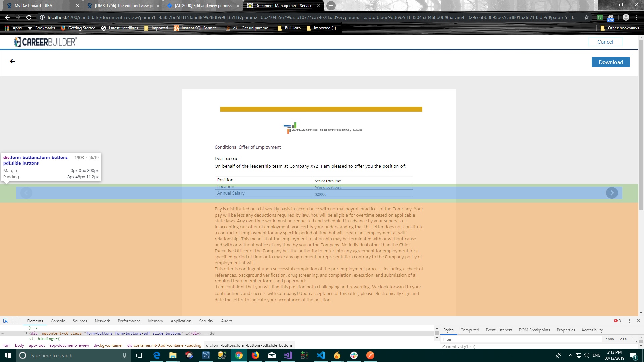Viewport: 644px width, 362px height.
Task: Click the Download button
Action: (610, 62)
